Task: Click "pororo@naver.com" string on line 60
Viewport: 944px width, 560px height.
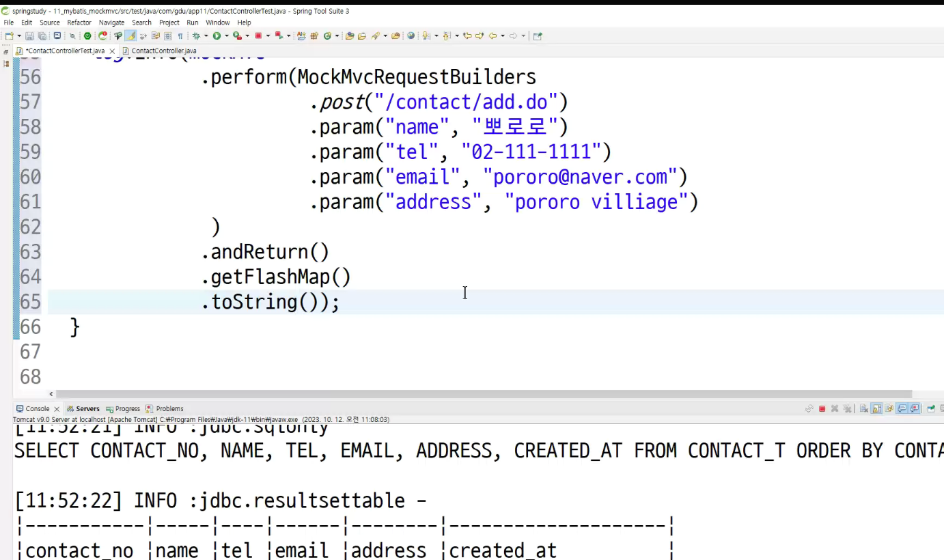Action: click(581, 177)
